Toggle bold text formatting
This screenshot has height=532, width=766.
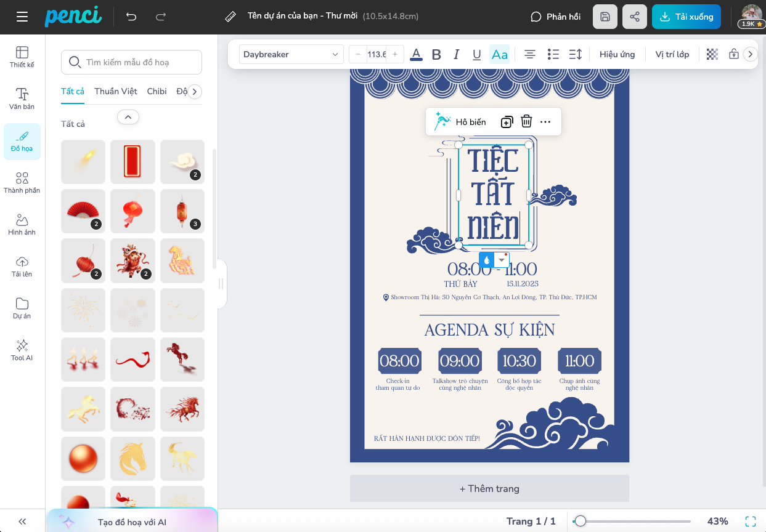436,54
